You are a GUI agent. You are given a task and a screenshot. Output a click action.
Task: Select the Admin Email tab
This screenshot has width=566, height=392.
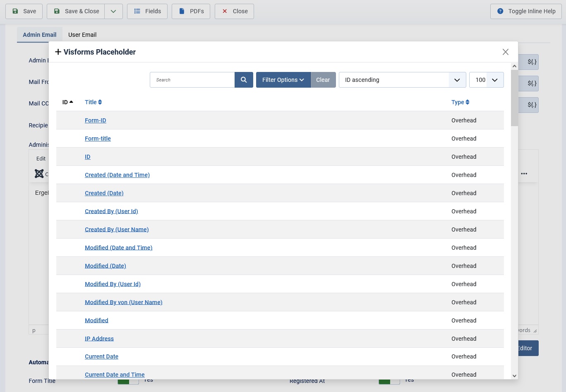pos(40,35)
